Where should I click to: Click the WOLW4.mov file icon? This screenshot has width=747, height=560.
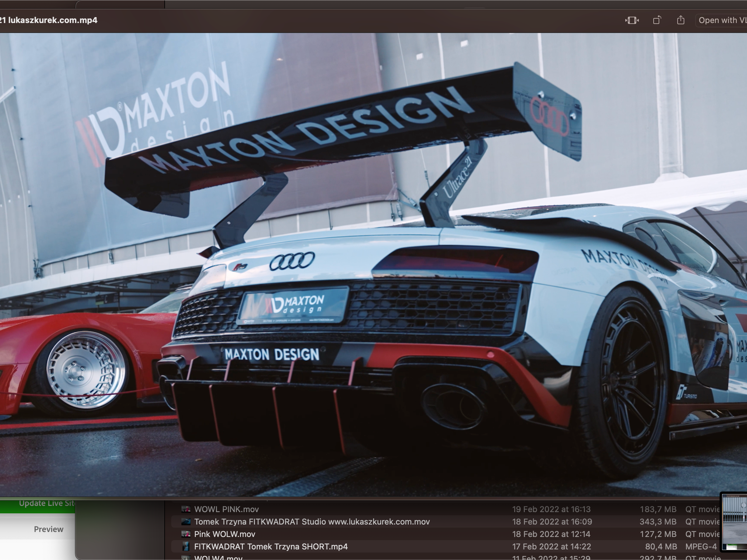point(186,557)
